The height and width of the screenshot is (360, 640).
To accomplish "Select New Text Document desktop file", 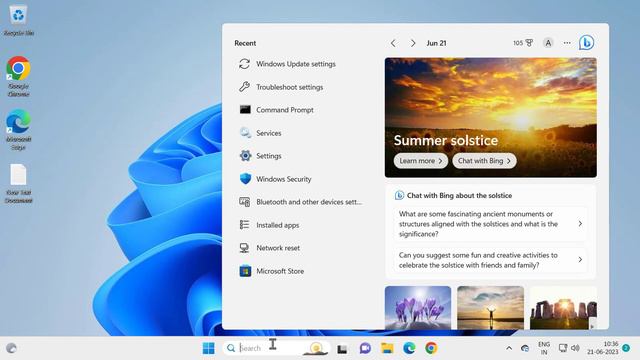I will point(18,183).
